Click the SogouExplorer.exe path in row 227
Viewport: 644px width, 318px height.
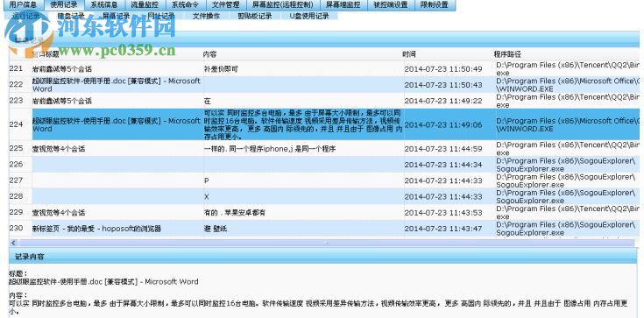pos(566,180)
